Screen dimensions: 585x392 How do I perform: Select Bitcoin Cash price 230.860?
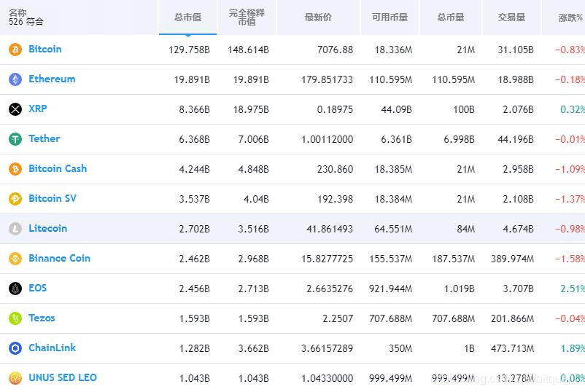coord(335,169)
